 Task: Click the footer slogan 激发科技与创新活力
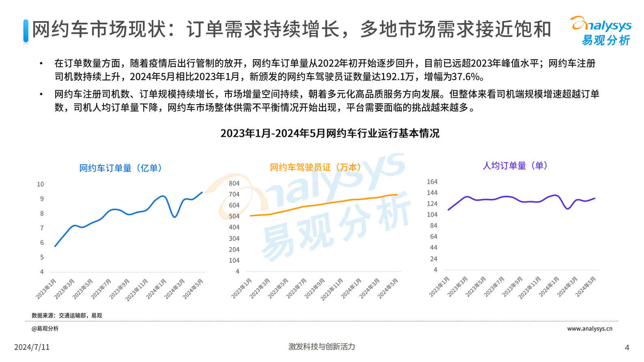[322, 347]
